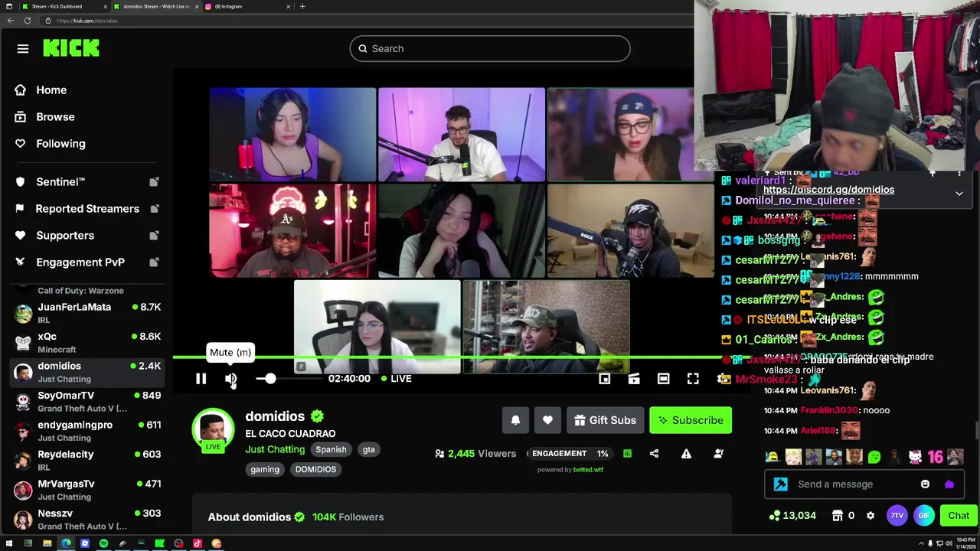Click purple gift icon in chat input

(x=949, y=484)
